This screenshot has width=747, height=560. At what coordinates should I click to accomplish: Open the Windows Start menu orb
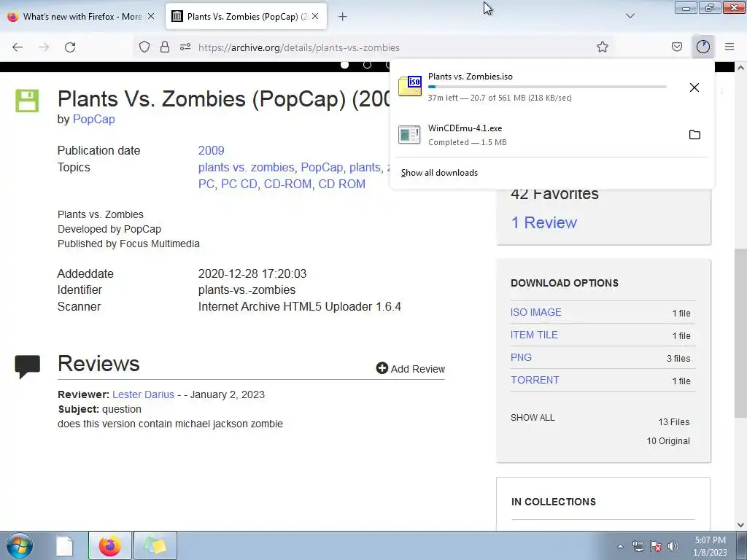[20, 545]
